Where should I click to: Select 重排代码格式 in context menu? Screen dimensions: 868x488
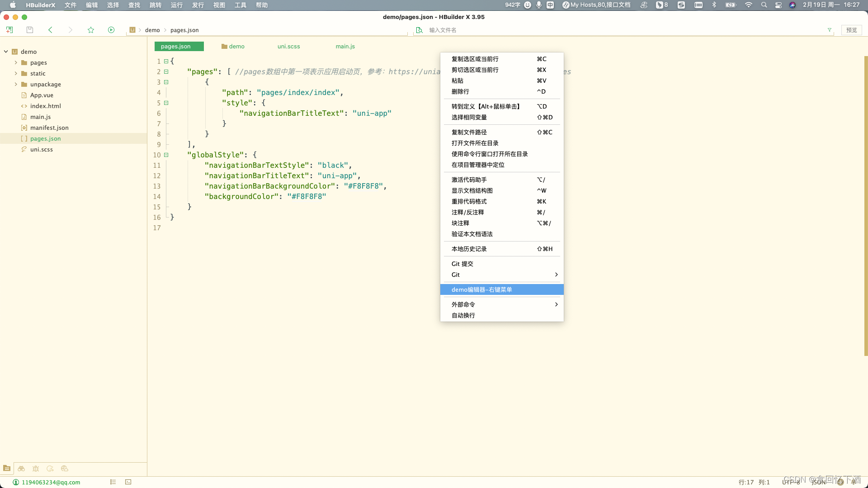(502, 201)
